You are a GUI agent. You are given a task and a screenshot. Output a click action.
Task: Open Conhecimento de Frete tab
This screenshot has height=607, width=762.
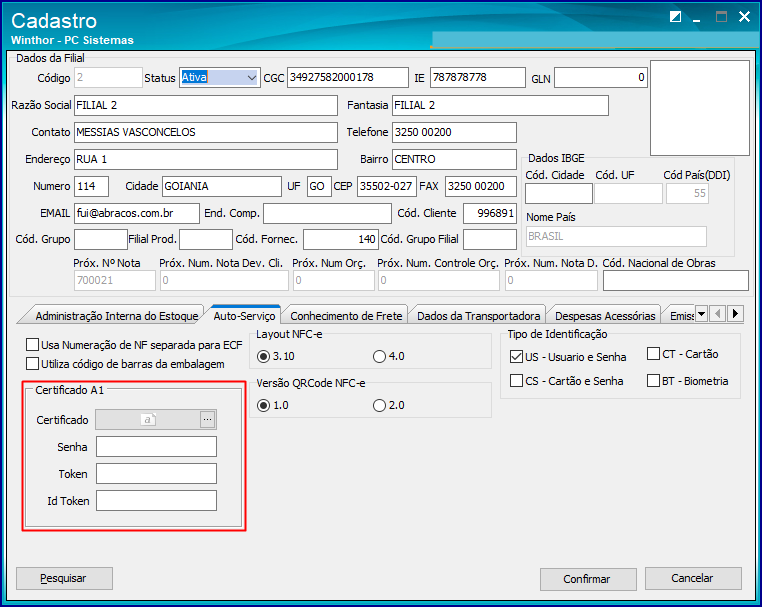(x=346, y=316)
